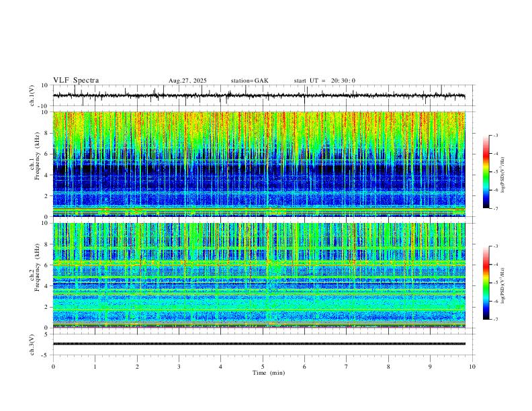Click the "-7" value on ch.2 colorbar
Viewport: 532px width, 411px height.
click(x=496, y=320)
